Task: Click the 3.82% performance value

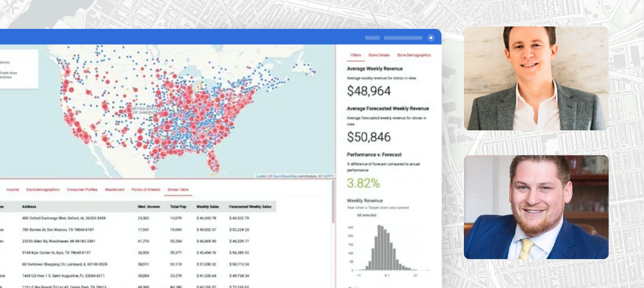Action: pyautogui.click(x=363, y=183)
